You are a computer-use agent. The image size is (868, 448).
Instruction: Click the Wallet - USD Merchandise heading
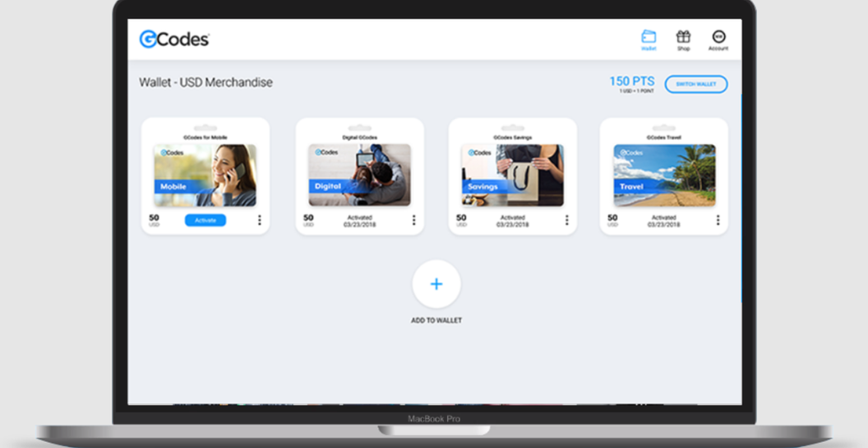[206, 82]
